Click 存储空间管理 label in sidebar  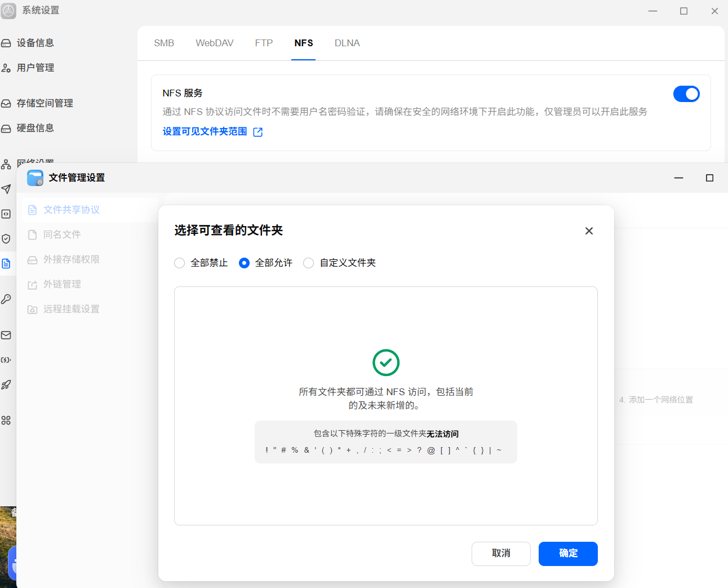45,103
